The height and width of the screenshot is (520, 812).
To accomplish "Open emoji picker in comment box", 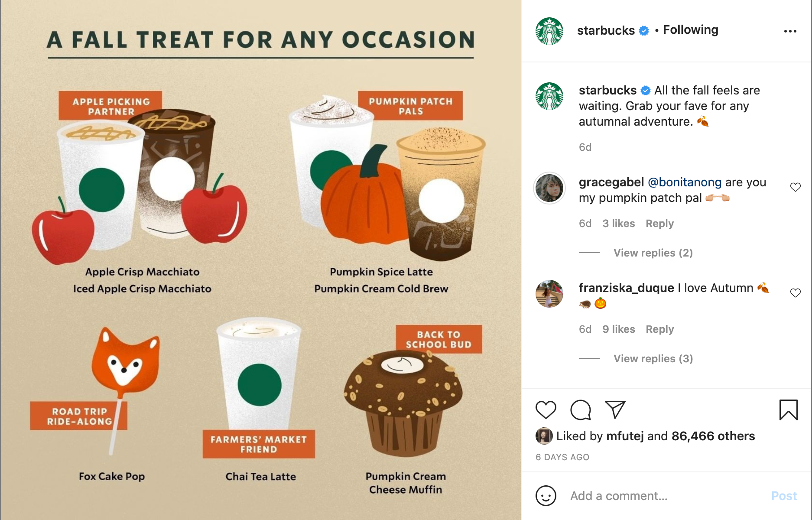I will coord(546,495).
